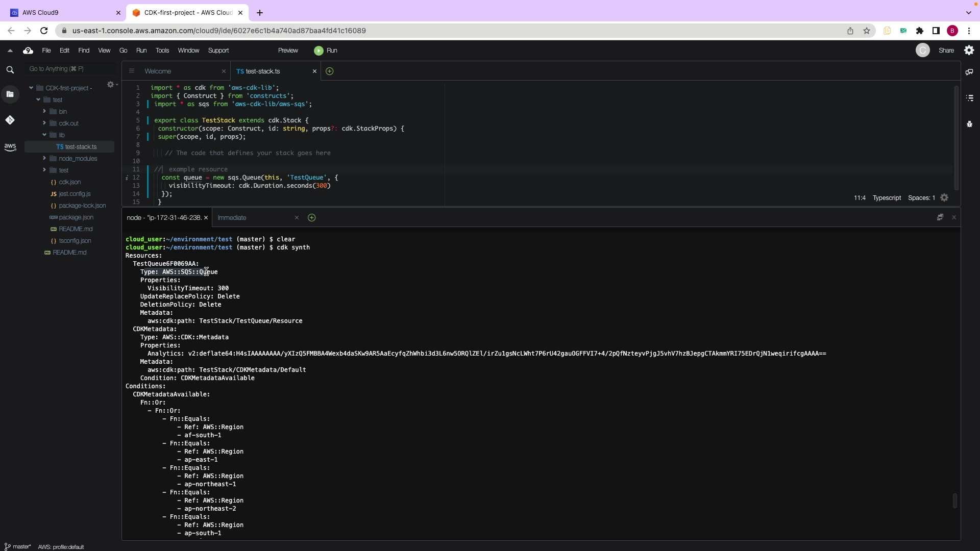Switch to the Immediate terminal tab
The height and width of the screenshot is (551, 980).
(x=232, y=218)
